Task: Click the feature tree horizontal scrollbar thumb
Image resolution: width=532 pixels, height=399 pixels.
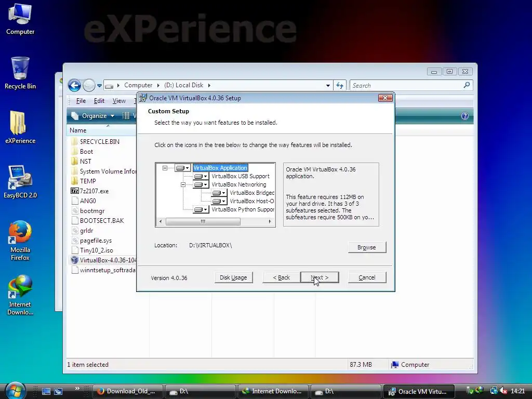Action: click(x=203, y=221)
